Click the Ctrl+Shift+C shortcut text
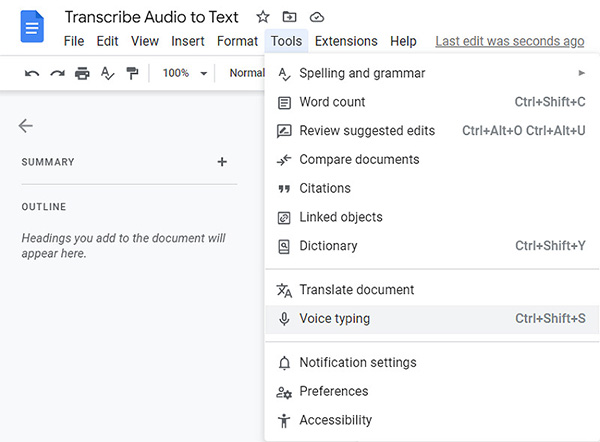600x442 pixels. point(550,102)
